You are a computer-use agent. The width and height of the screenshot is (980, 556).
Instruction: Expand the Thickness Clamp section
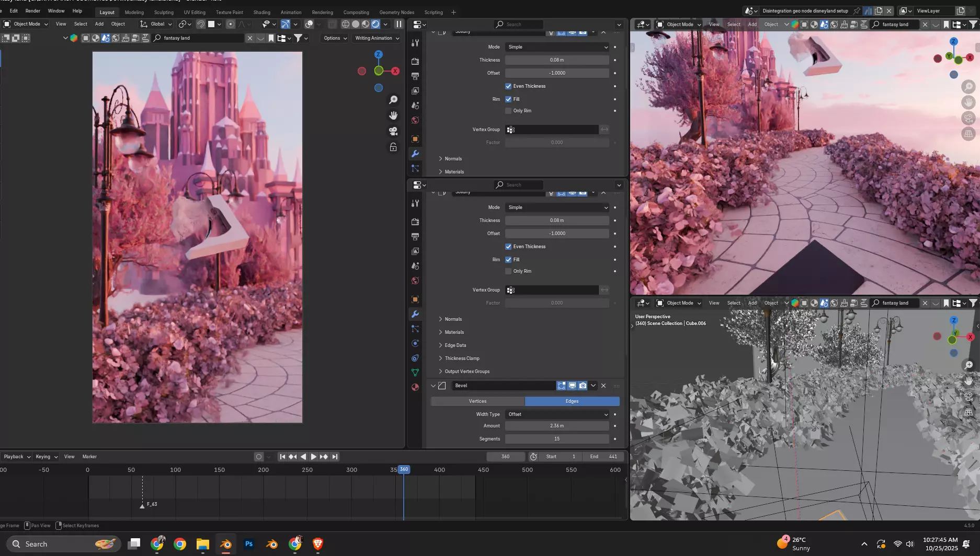tap(462, 358)
